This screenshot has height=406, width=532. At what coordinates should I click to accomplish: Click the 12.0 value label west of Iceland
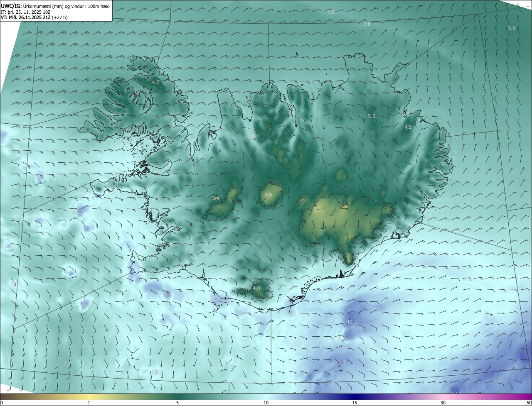pyautogui.click(x=79, y=212)
